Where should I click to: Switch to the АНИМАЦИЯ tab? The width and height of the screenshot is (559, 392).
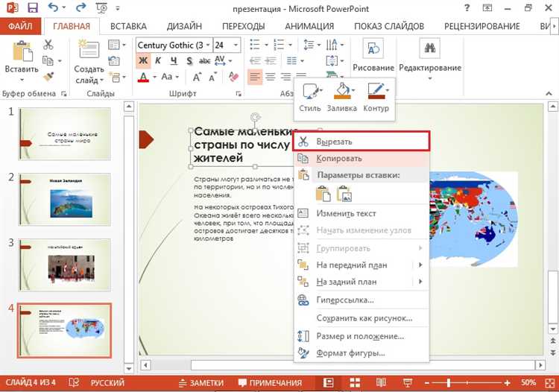point(309,26)
